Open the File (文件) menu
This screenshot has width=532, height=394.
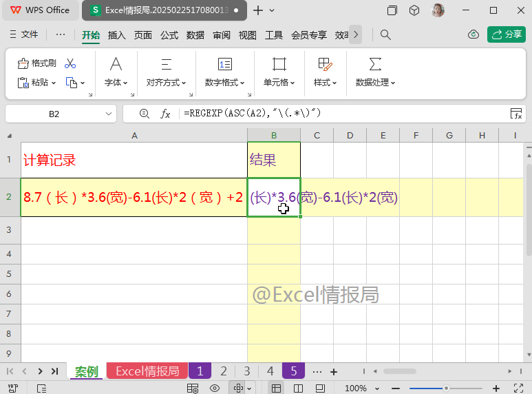pyautogui.click(x=23, y=34)
